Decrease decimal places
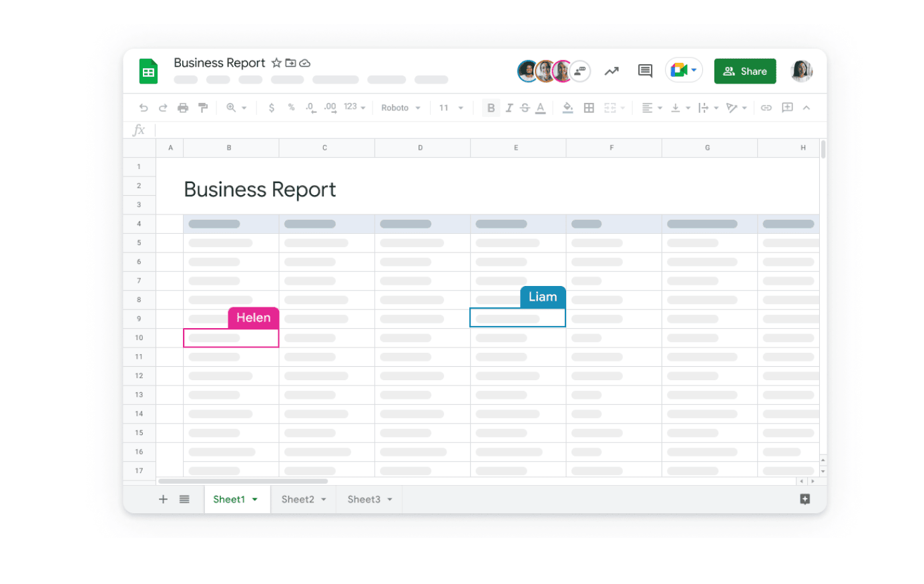 (x=310, y=107)
